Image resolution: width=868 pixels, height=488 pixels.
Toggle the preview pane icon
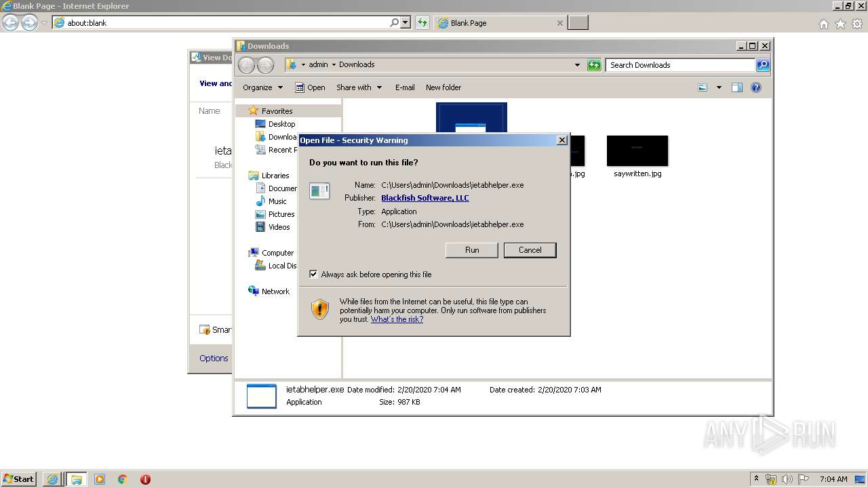click(x=737, y=87)
